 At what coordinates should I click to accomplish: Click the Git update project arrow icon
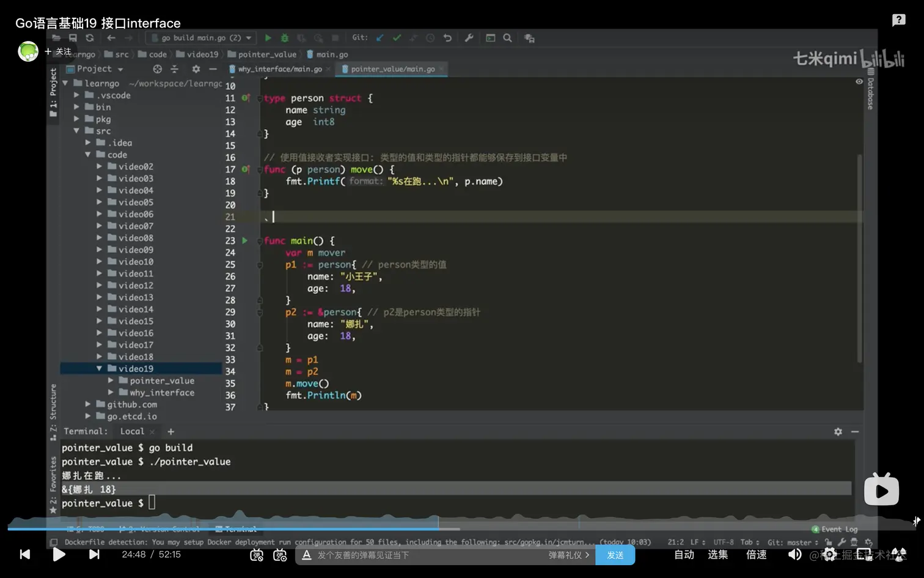(x=380, y=38)
